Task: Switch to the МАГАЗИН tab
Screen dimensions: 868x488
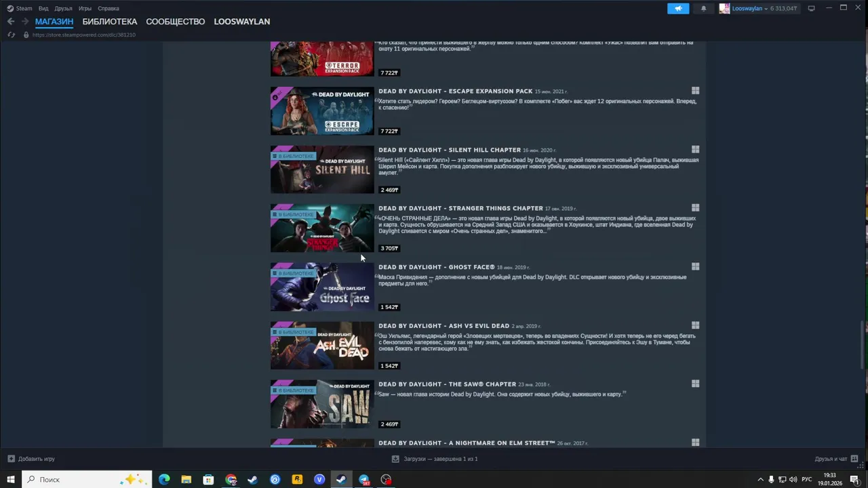Action: pos(54,22)
